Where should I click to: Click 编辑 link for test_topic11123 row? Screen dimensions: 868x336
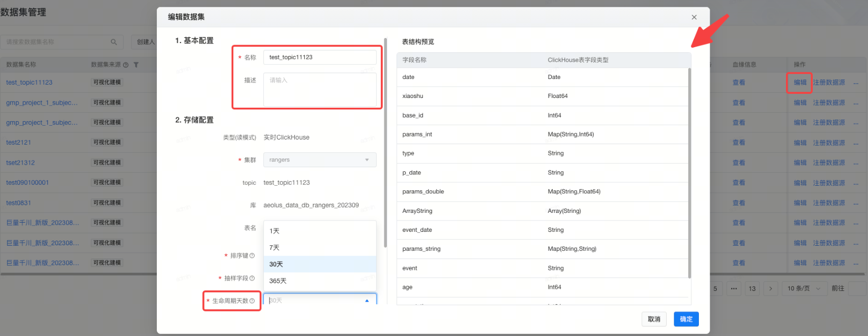tap(800, 83)
